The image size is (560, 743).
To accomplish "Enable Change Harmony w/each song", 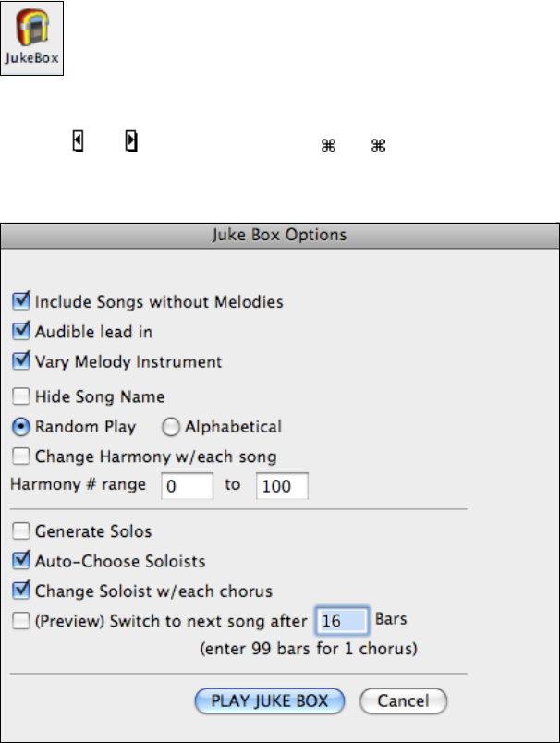I will pos(21,456).
